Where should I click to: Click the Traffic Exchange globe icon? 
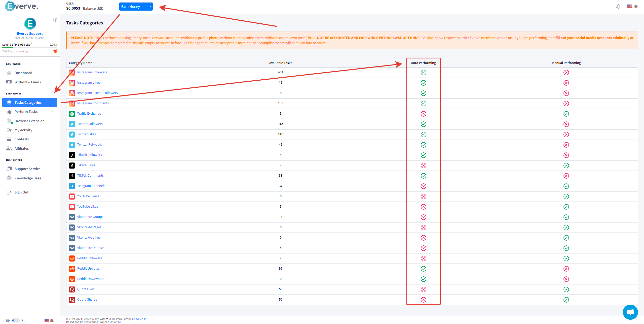(72, 114)
